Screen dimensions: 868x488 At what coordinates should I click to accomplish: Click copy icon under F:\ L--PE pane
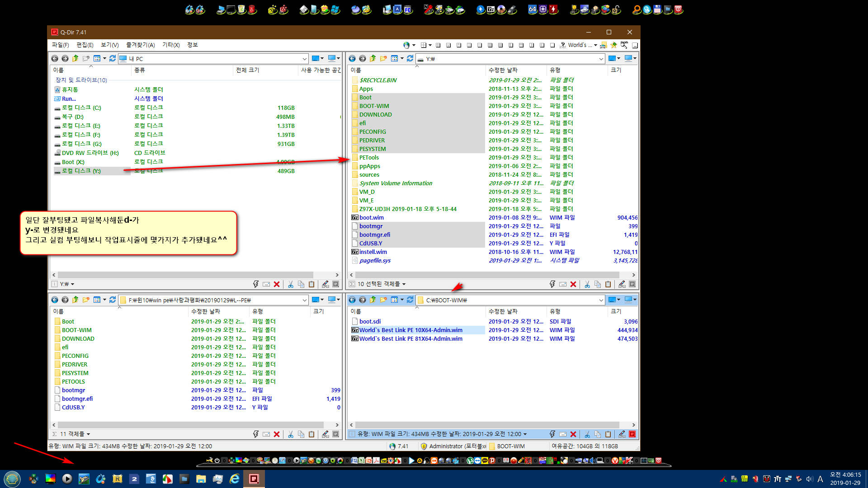(x=301, y=434)
